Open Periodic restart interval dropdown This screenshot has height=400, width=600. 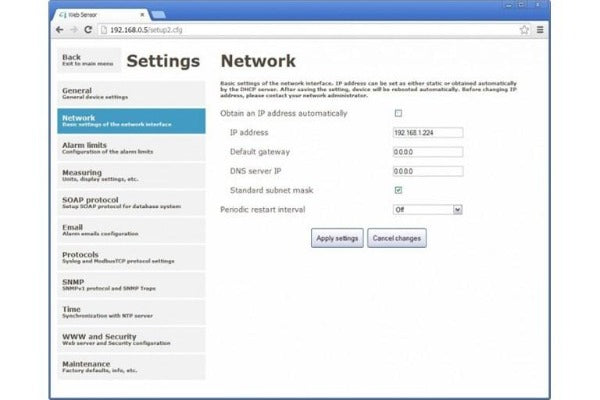[x=428, y=210]
